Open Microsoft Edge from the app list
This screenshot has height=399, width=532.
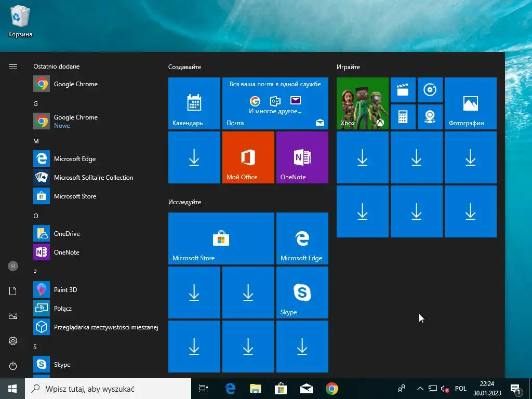pyautogui.click(x=95, y=158)
